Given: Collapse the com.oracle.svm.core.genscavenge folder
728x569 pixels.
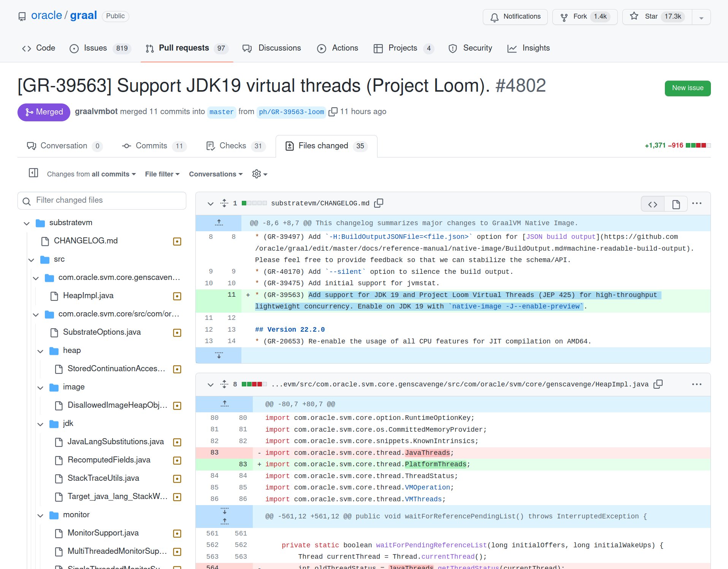Looking at the screenshot, I should pyautogui.click(x=36, y=278).
